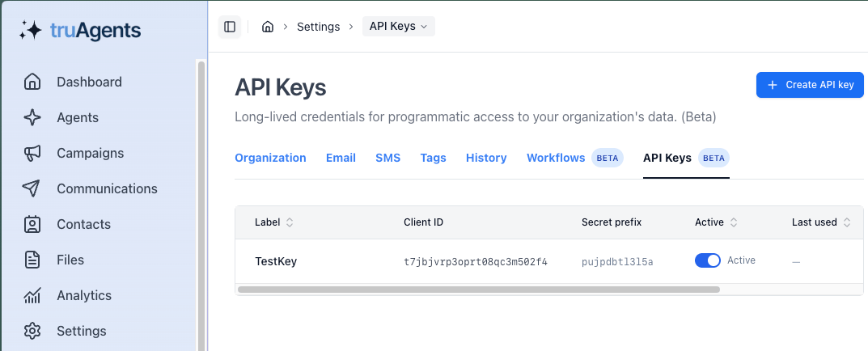
Task: Click the TestKey label cell
Action: click(x=276, y=261)
